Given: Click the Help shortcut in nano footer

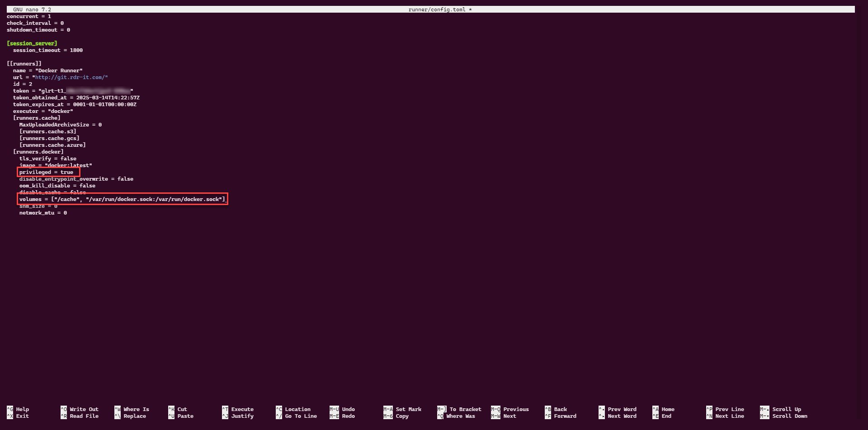Looking at the screenshot, I should coord(22,409).
